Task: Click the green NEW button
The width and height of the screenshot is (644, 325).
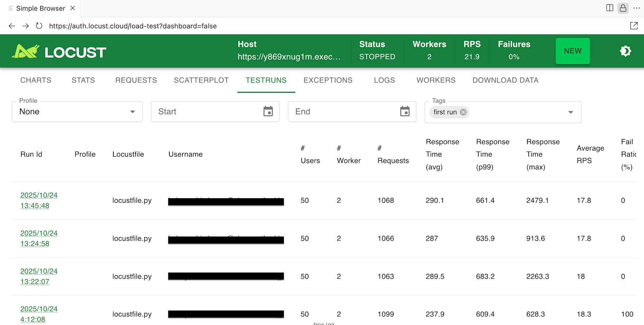Action: click(573, 51)
